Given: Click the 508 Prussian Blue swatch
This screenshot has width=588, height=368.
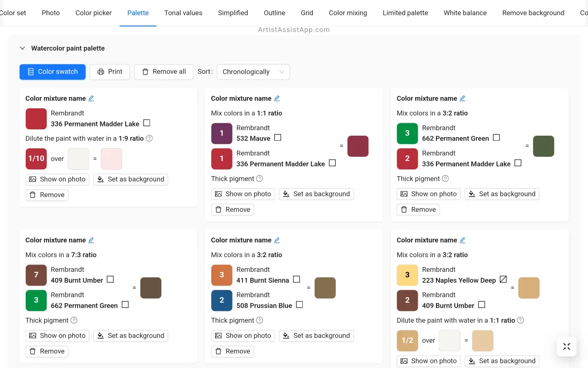Looking at the screenshot, I should click(222, 300).
